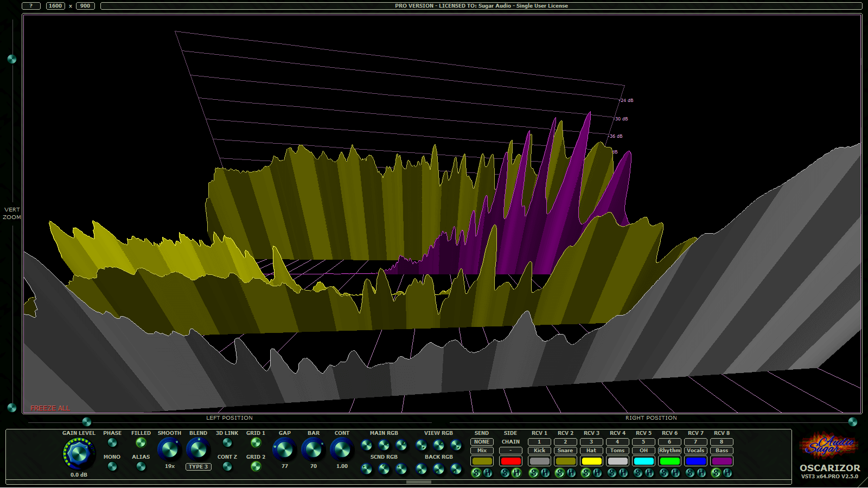The image size is (868, 488).
Task: Open the TYPE 3 blend selector
Action: click(x=199, y=466)
